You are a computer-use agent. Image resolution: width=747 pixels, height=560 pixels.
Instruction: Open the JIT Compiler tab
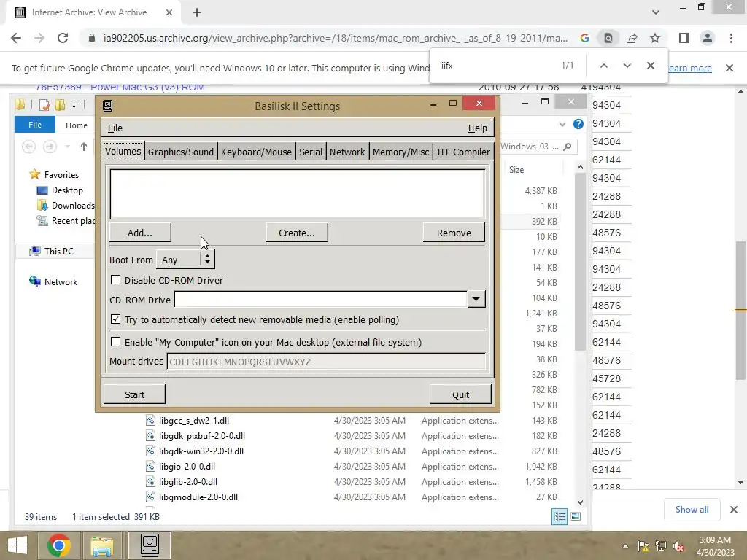462,152
